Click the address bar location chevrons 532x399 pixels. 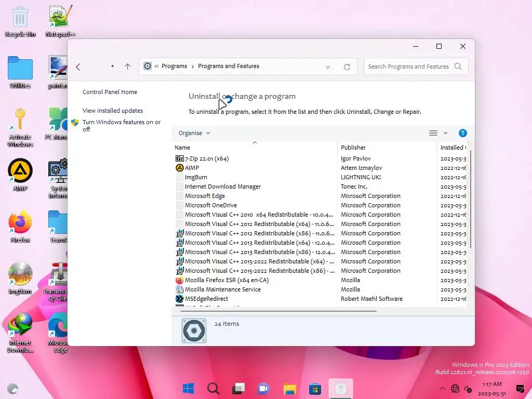(x=156, y=66)
